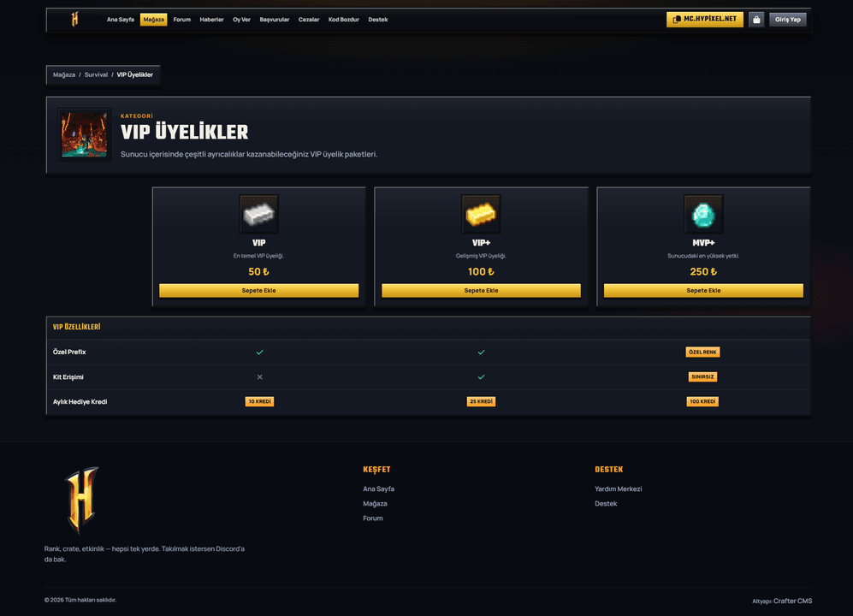Go to Forum in the navbar
Viewport: 853px width, 616px height.
[181, 20]
